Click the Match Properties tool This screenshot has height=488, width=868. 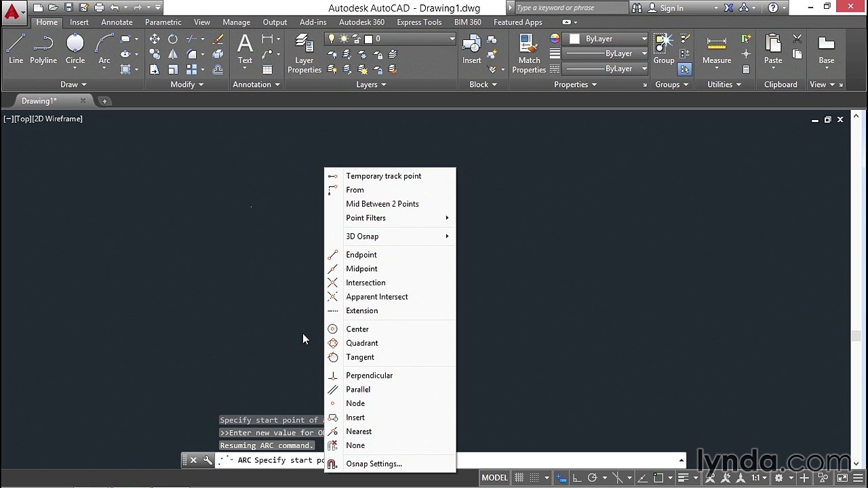point(529,53)
